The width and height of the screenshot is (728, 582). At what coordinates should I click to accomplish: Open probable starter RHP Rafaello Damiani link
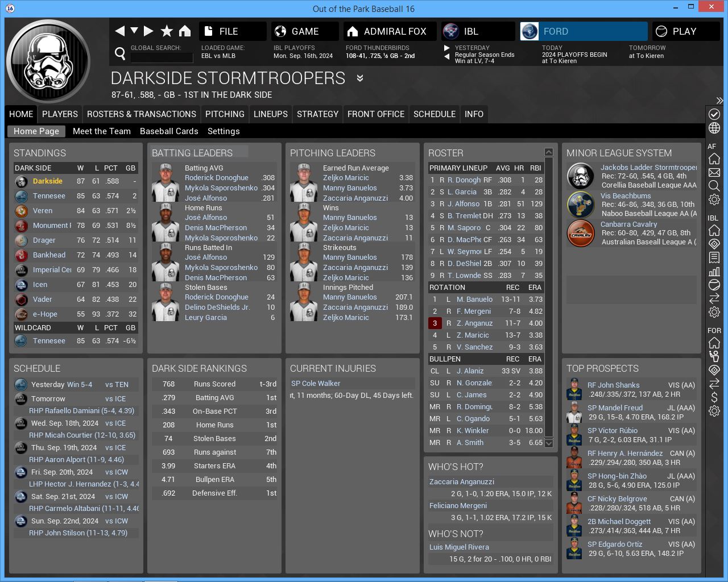[x=82, y=411]
